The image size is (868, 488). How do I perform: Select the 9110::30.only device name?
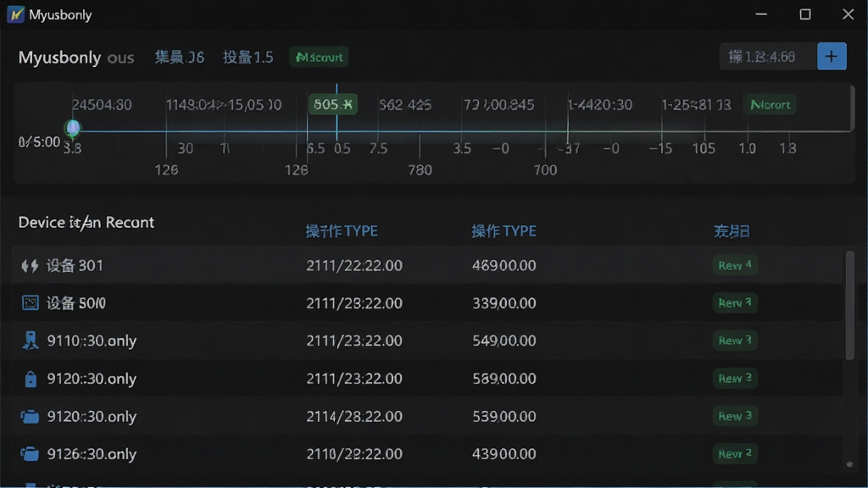pyautogui.click(x=92, y=341)
